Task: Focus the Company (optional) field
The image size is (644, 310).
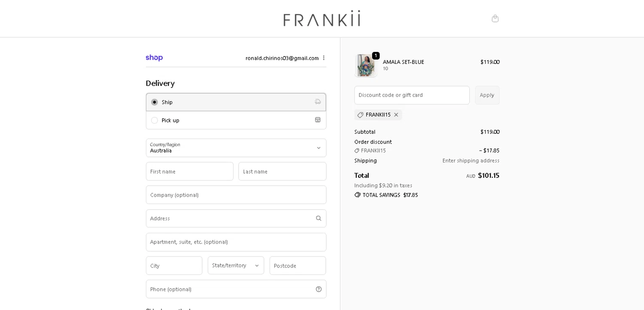Action: (x=236, y=195)
